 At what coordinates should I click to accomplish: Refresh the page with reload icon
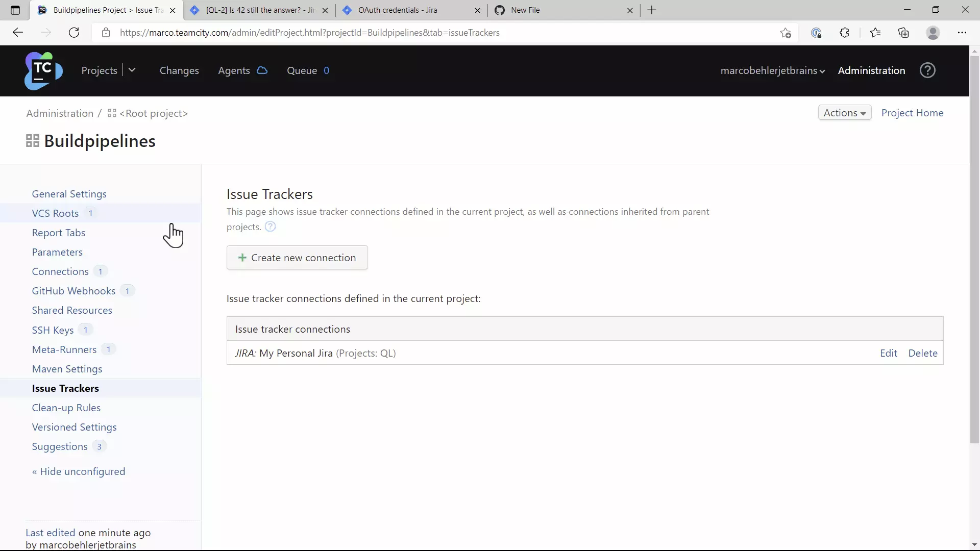(x=74, y=33)
